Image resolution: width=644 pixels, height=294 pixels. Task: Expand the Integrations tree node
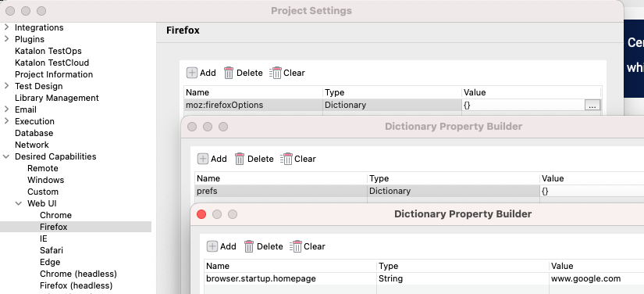[6, 27]
